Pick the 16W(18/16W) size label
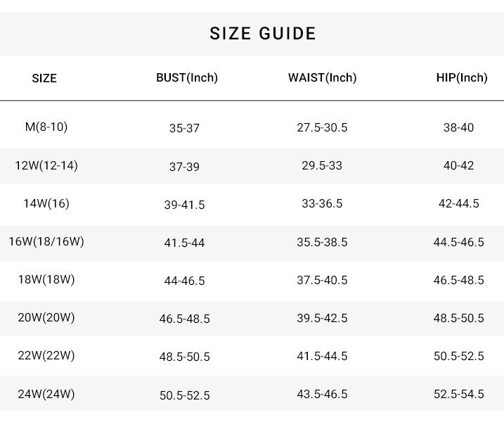Image resolution: width=504 pixels, height=422 pixels. tap(46, 241)
